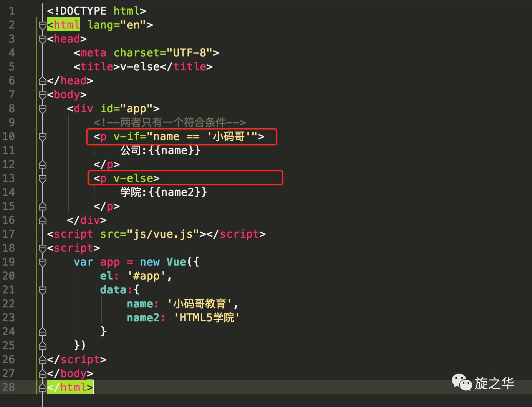Click the new keyword on line 19
532x407 pixels.
pyautogui.click(x=150, y=262)
